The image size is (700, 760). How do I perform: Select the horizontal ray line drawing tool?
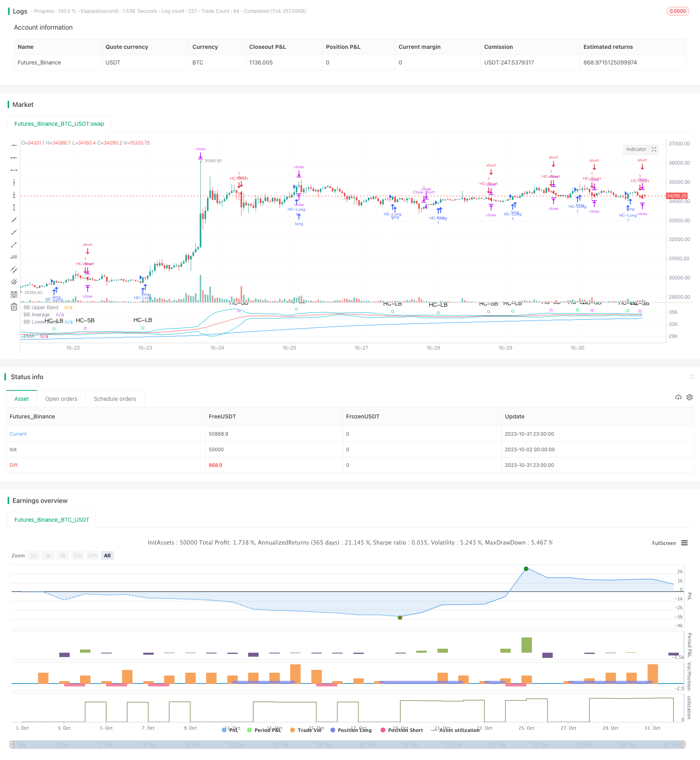[14, 158]
